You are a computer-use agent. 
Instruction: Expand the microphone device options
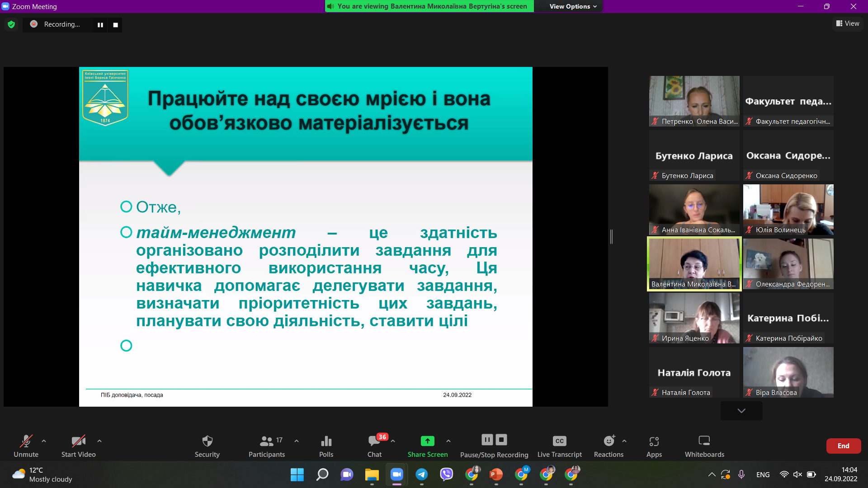[43, 441]
